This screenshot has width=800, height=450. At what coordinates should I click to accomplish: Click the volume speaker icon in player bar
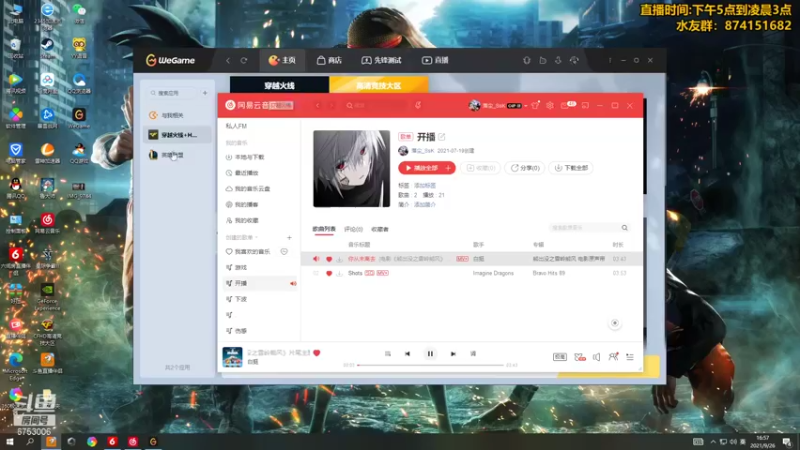pos(596,357)
